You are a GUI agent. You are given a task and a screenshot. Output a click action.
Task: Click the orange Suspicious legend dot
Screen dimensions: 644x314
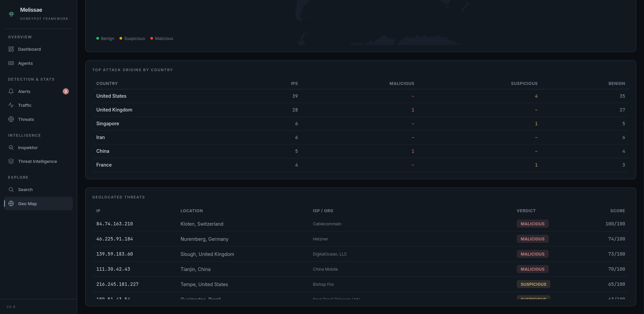pyautogui.click(x=121, y=38)
